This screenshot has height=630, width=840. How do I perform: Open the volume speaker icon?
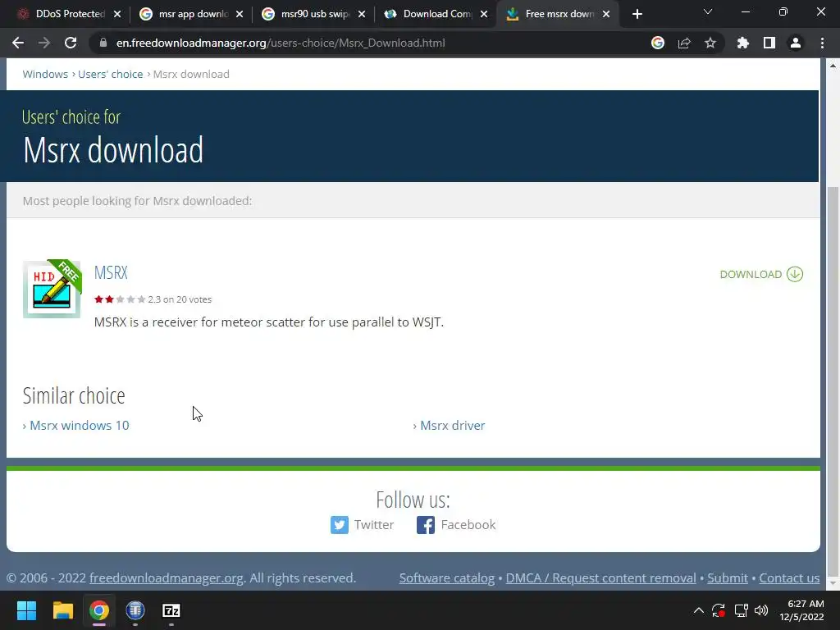[x=761, y=610]
